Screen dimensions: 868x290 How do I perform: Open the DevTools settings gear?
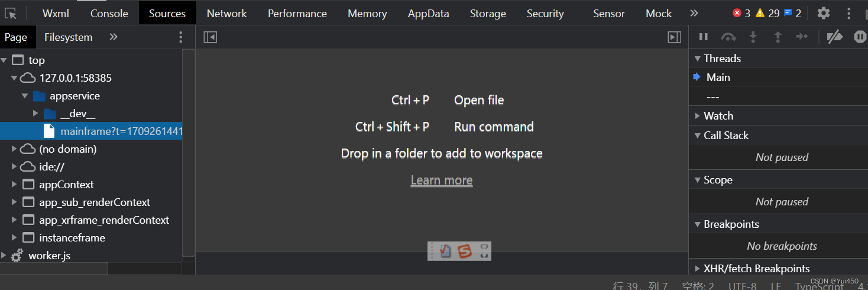pyautogui.click(x=823, y=13)
